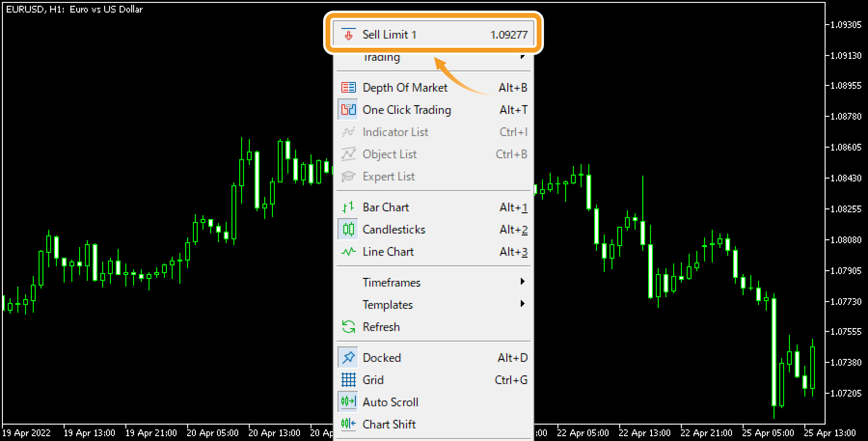Click the Sell Limit order icon
The width and height of the screenshot is (868, 441).
click(348, 34)
